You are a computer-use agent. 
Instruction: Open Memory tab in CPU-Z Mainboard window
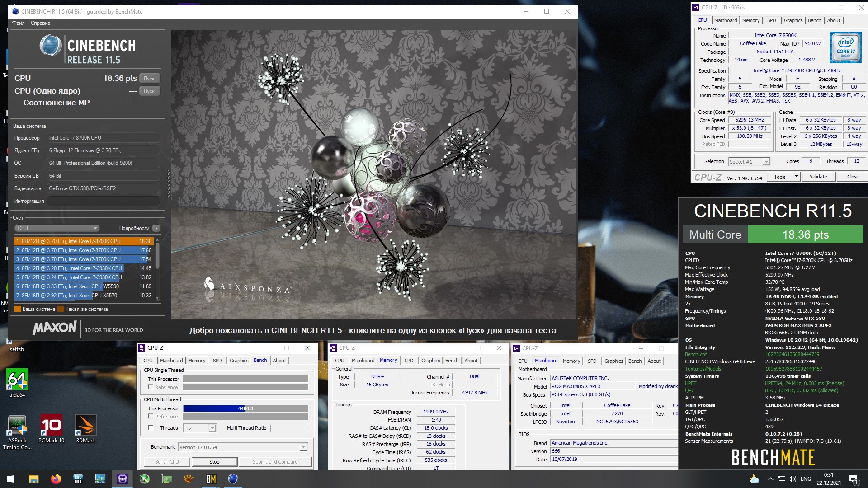pos(571,361)
